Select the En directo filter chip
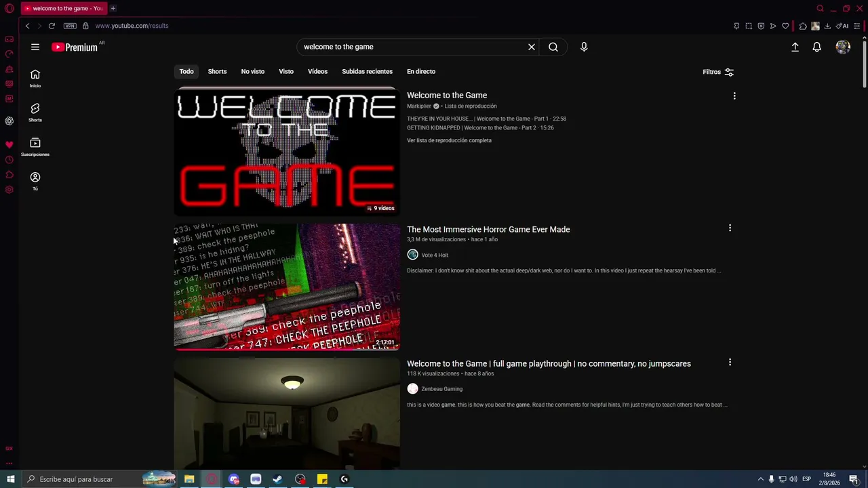Image resolution: width=868 pixels, height=488 pixels. (x=421, y=71)
